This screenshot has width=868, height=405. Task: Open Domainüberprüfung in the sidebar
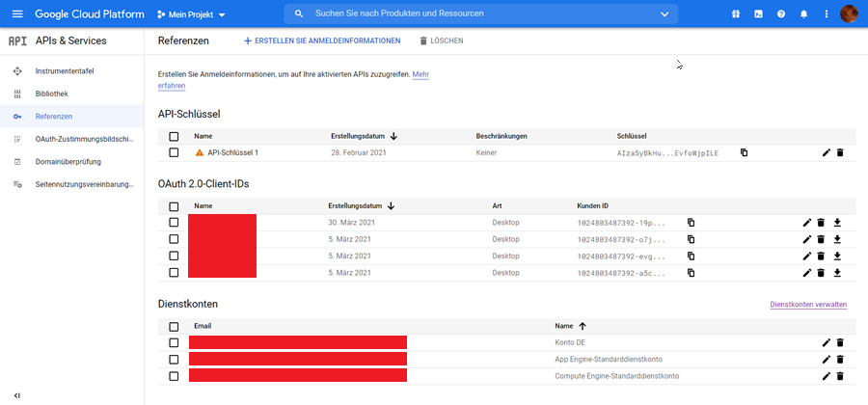pos(68,161)
